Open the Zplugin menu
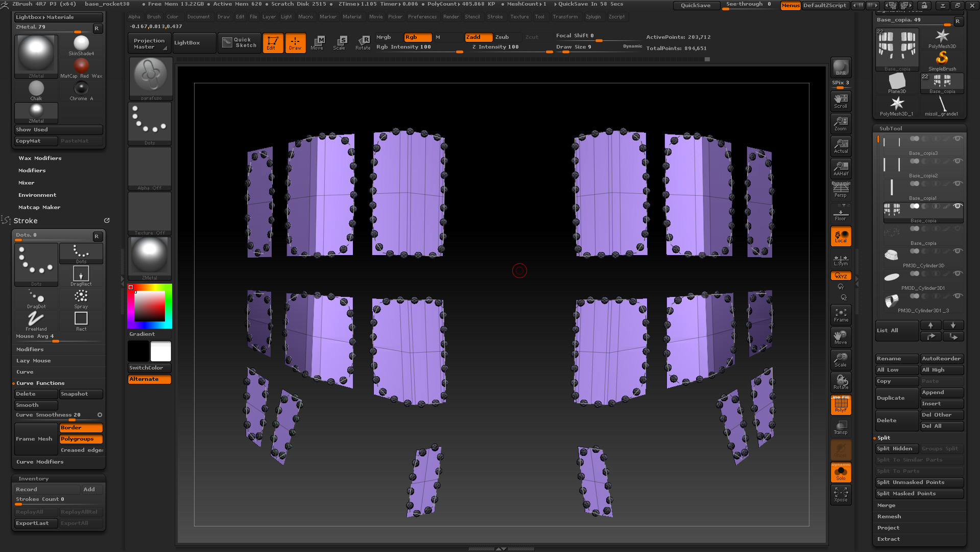This screenshot has width=980, height=552. [593, 17]
